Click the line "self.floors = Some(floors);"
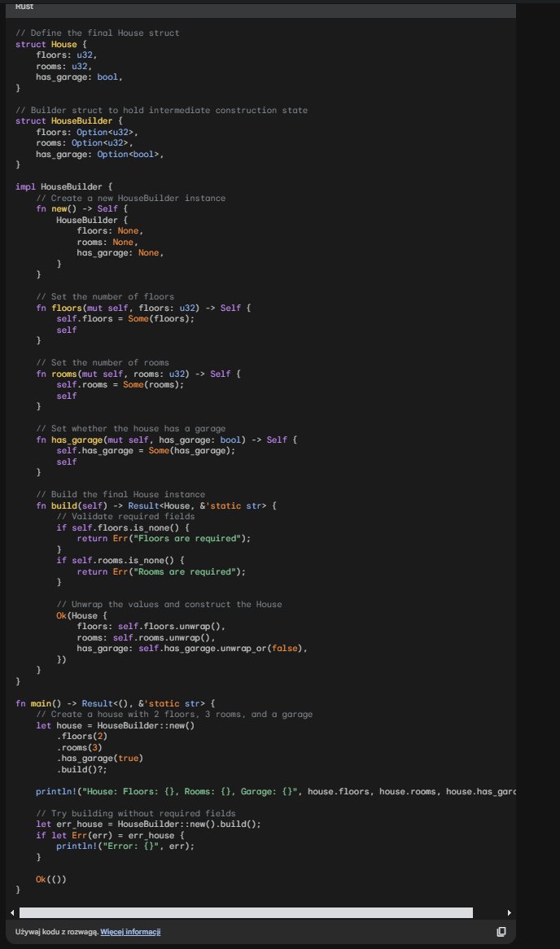 pos(126,319)
